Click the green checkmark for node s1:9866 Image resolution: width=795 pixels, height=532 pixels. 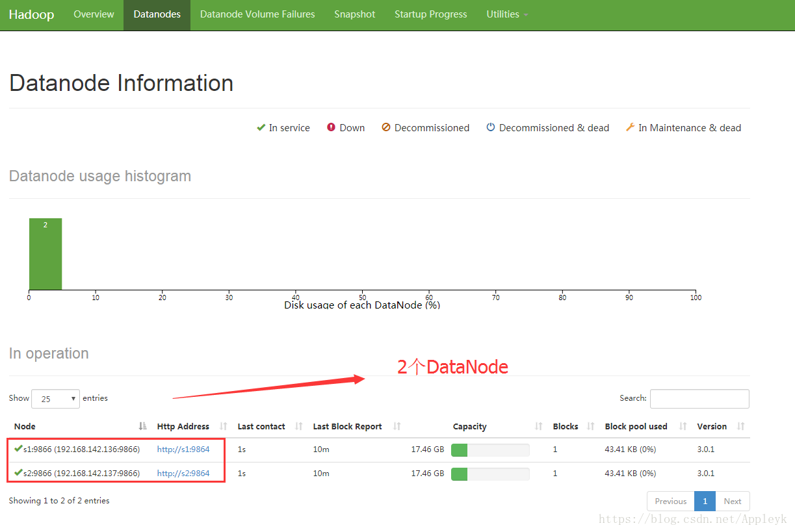[x=18, y=449]
